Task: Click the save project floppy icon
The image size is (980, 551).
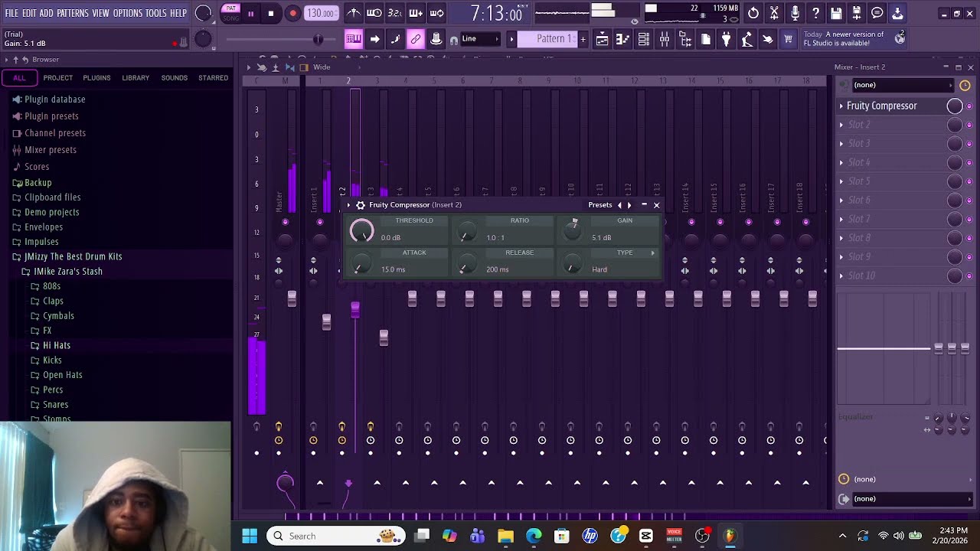Action: point(836,13)
